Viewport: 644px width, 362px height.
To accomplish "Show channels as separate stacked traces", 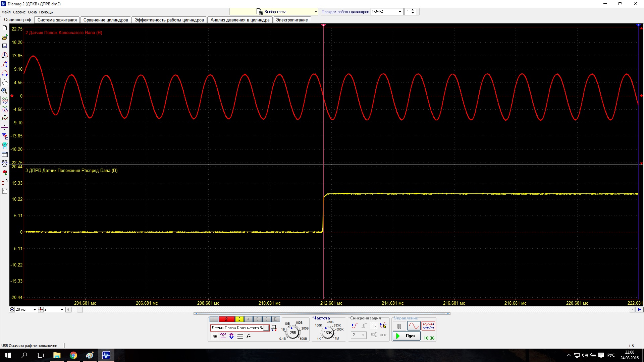I will click(x=5, y=101).
